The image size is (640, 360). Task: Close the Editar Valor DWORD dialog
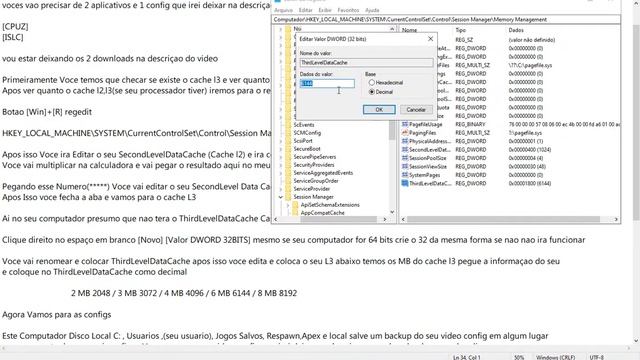(430, 39)
